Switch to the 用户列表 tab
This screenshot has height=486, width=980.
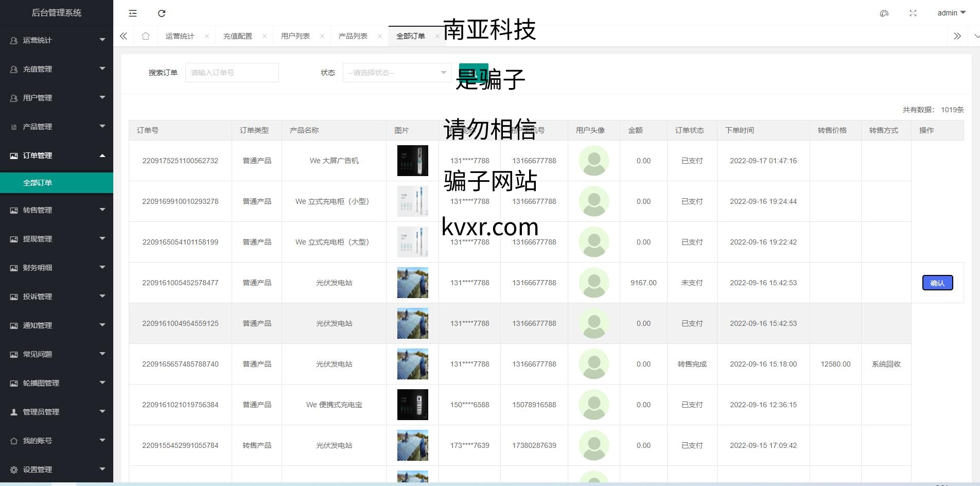pyautogui.click(x=295, y=36)
